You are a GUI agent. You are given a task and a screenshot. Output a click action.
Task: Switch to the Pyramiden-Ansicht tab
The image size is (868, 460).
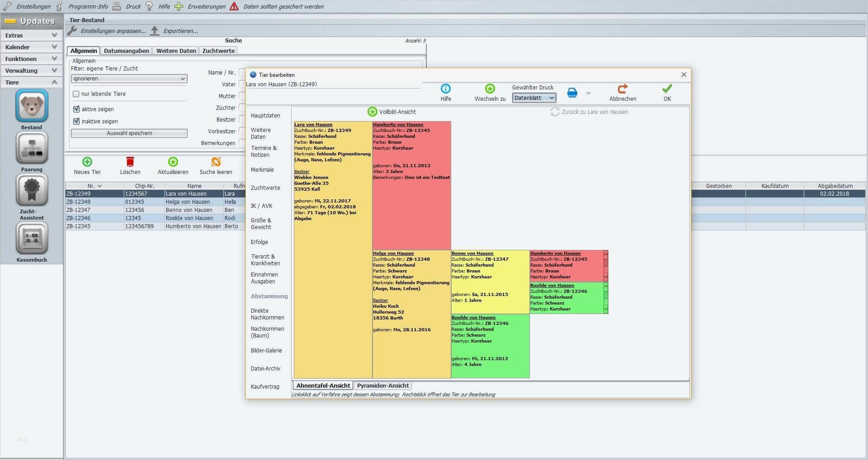point(383,386)
